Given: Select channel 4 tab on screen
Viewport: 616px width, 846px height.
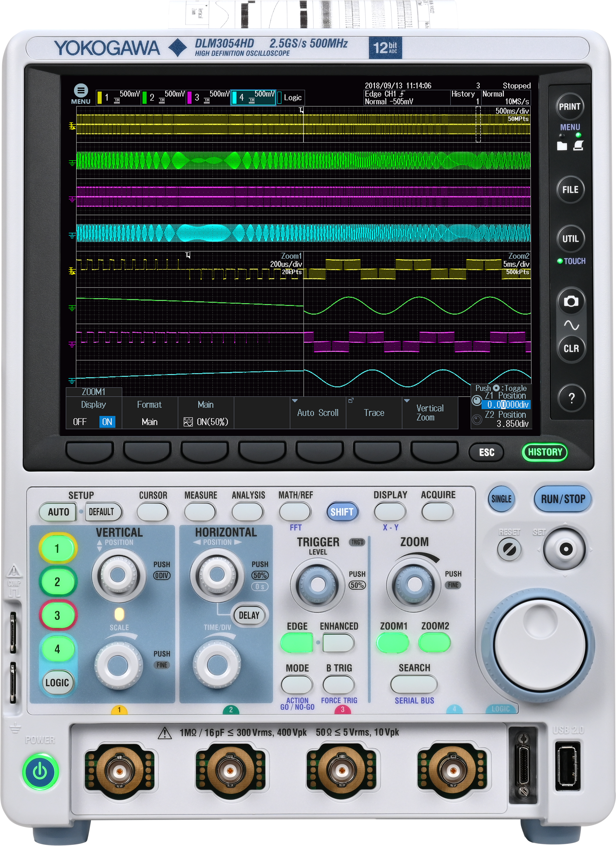Looking at the screenshot, I should pos(253,97).
